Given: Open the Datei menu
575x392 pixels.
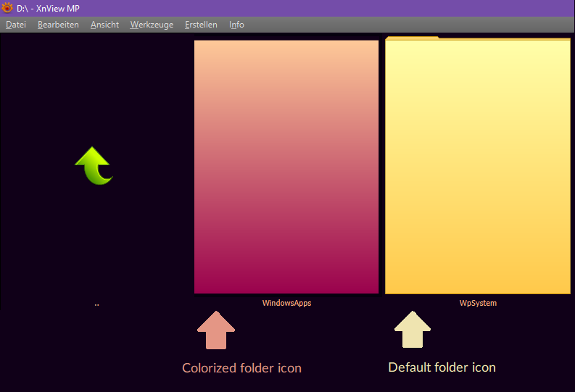Looking at the screenshot, I should (x=16, y=25).
